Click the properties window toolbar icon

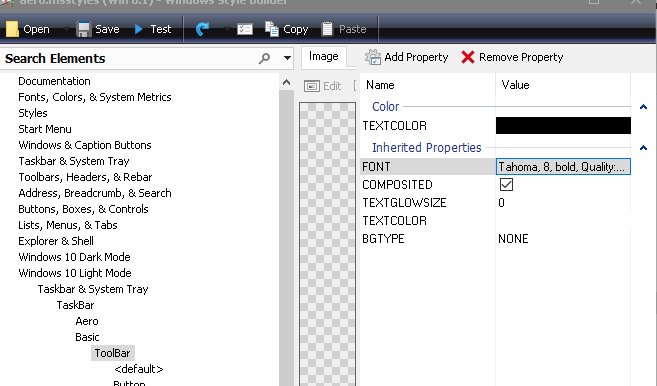tap(245, 29)
